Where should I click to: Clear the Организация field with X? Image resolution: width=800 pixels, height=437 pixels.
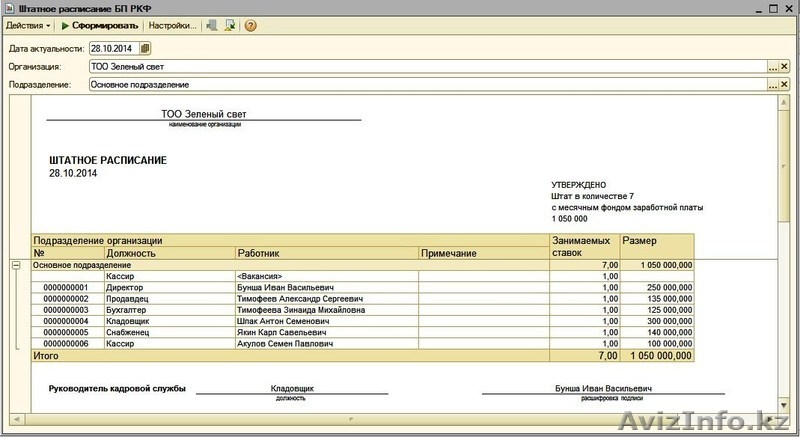point(786,66)
